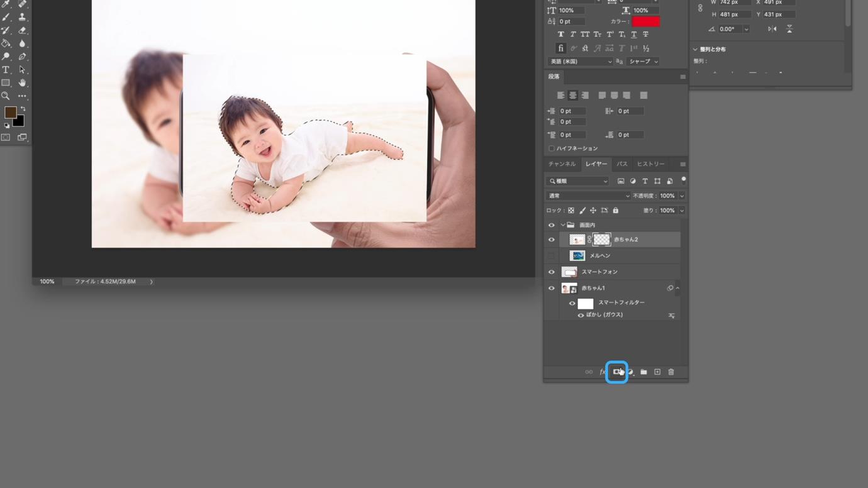
Task: Reset to default foreground and background colors
Action: point(6,126)
